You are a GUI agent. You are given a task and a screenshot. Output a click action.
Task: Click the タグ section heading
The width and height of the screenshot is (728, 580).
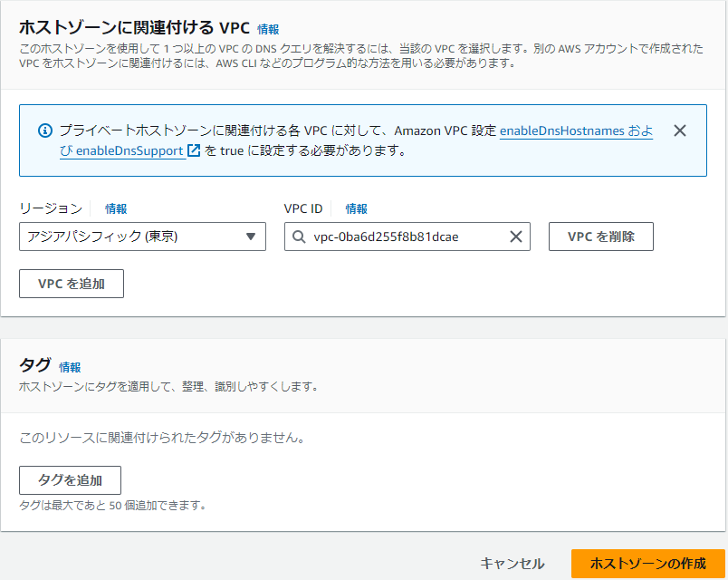34,365
